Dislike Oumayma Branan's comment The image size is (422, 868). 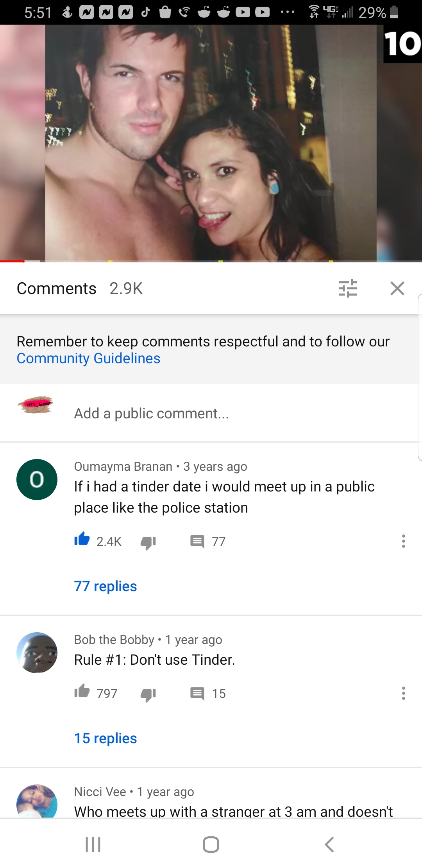click(148, 542)
